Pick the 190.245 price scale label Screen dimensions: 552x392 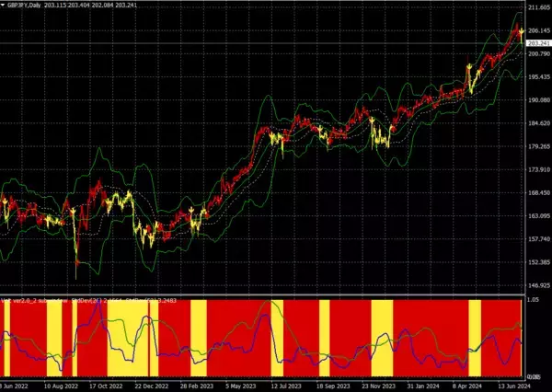[x=538, y=100]
